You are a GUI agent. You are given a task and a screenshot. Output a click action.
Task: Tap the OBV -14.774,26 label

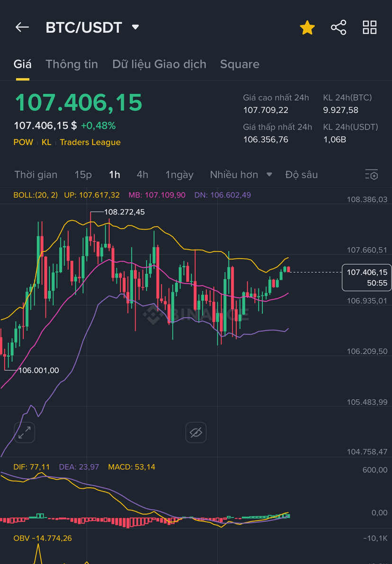43,538
